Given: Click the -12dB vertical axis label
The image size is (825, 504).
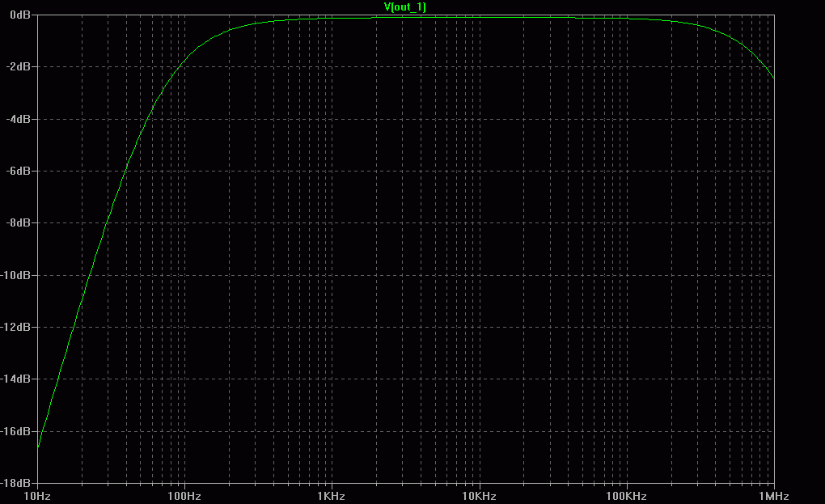Looking at the screenshot, I should click(16, 327).
